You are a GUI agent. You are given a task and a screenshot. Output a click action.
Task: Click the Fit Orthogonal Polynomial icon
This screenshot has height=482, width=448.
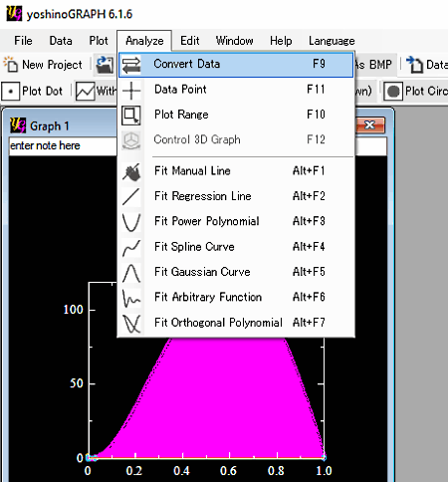131,324
